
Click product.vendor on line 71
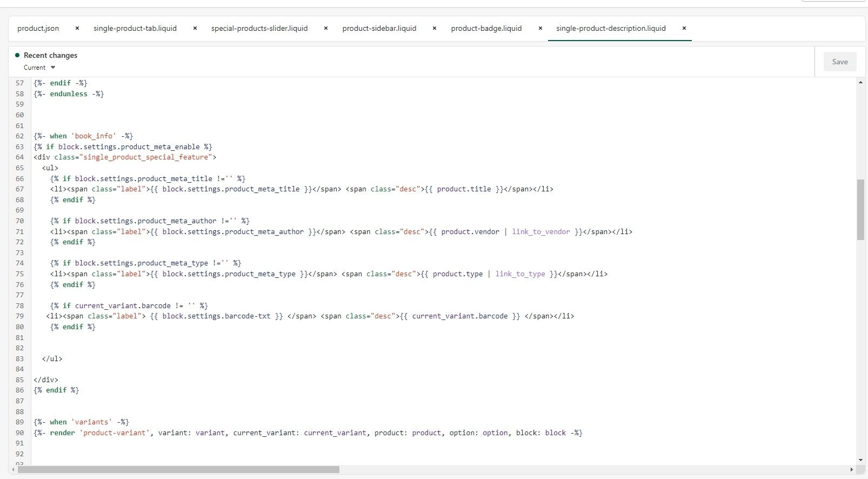coord(470,232)
